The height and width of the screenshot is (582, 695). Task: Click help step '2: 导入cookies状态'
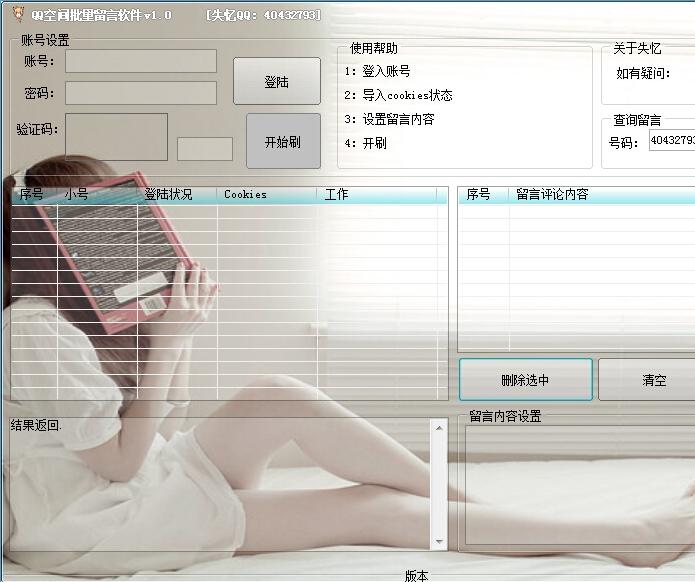tap(398, 95)
